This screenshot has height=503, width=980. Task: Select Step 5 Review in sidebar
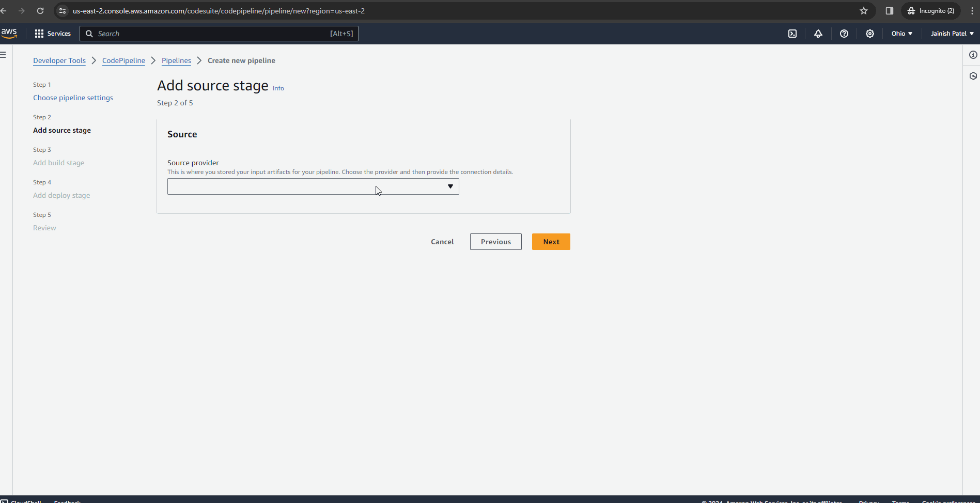click(x=44, y=228)
